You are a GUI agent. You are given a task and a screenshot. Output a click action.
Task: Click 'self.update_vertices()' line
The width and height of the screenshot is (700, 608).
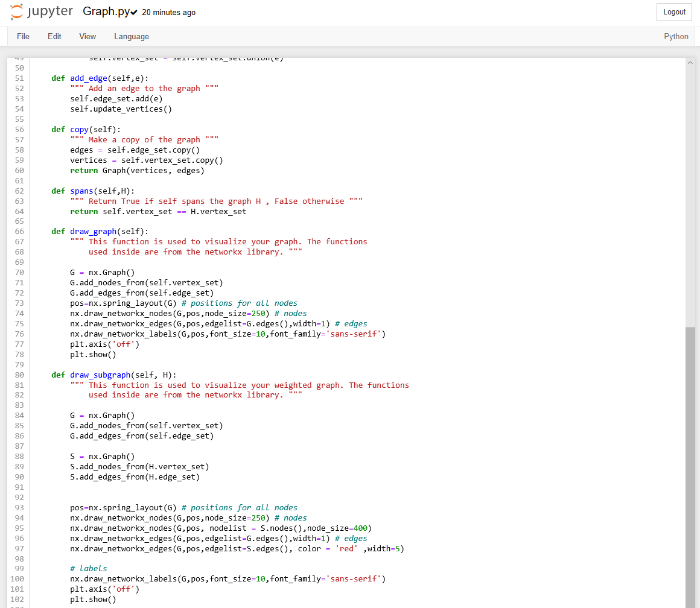click(x=121, y=109)
